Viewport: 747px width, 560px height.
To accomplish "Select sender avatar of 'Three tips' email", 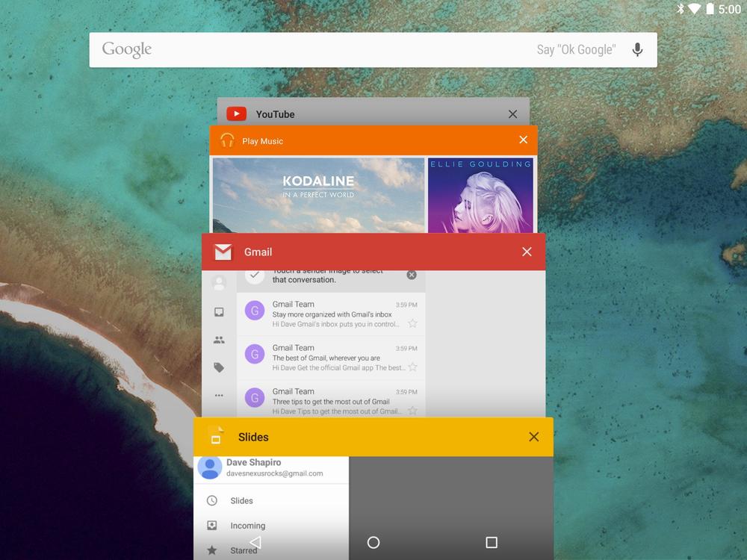I will [255, 398].
